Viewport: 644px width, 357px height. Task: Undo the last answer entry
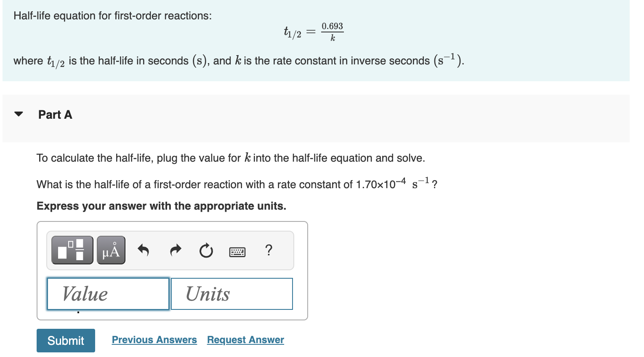point(143,250)
